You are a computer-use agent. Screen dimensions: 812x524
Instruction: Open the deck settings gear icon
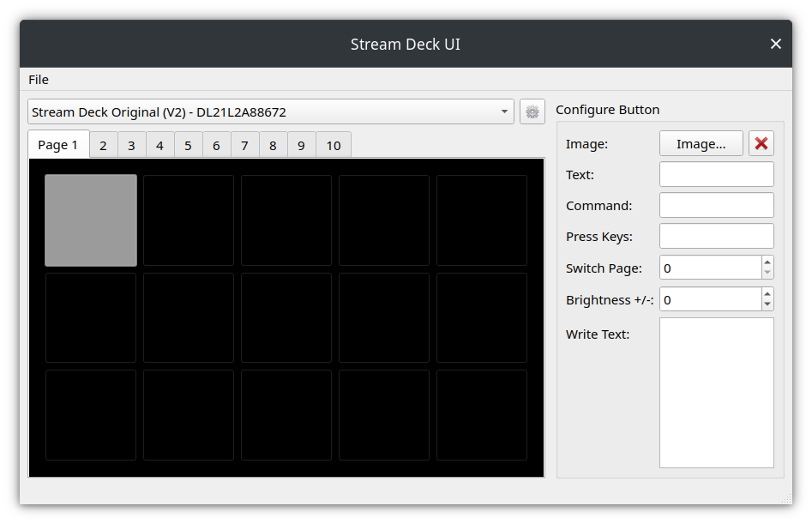[x=532, y=111]
